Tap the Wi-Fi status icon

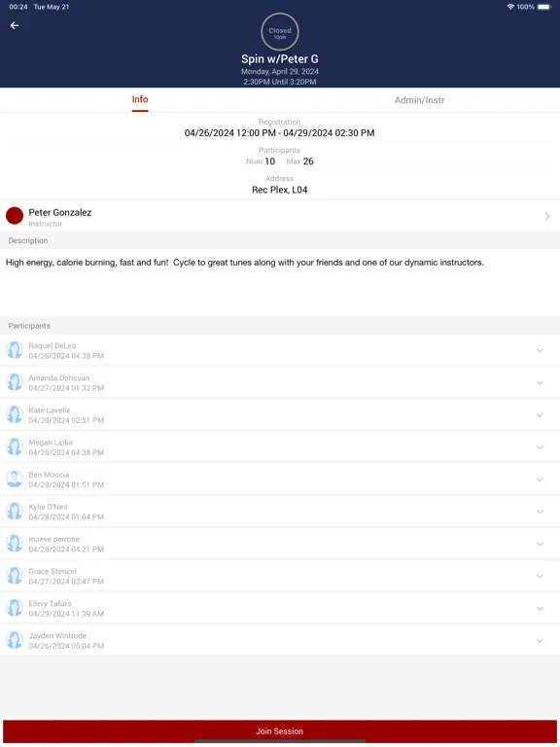(510, 7)
